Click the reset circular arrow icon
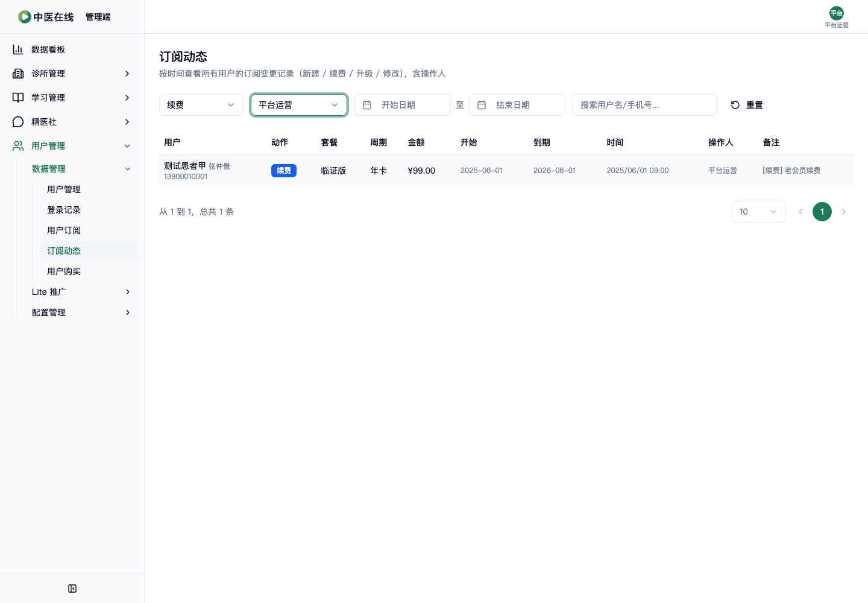The image size is (868, 603). [x=735, y=105]
